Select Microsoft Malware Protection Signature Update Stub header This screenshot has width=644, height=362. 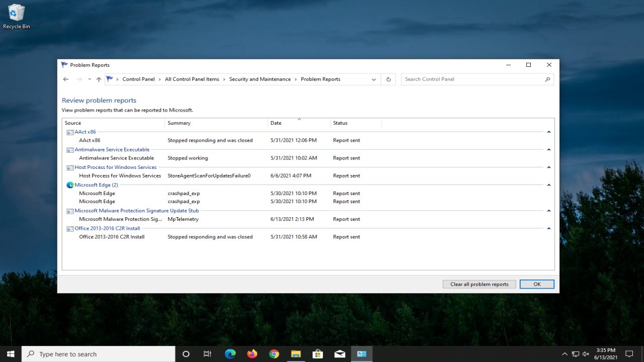(136, 211)
